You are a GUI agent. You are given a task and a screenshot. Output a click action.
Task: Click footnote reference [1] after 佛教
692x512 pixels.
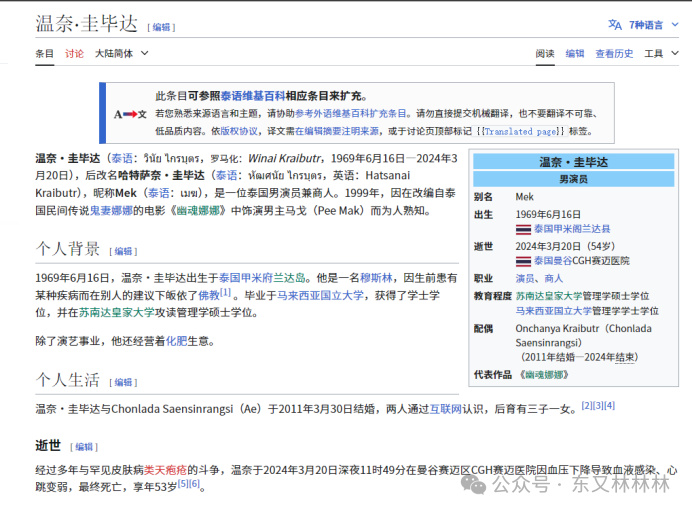click(x=225, y=293)
